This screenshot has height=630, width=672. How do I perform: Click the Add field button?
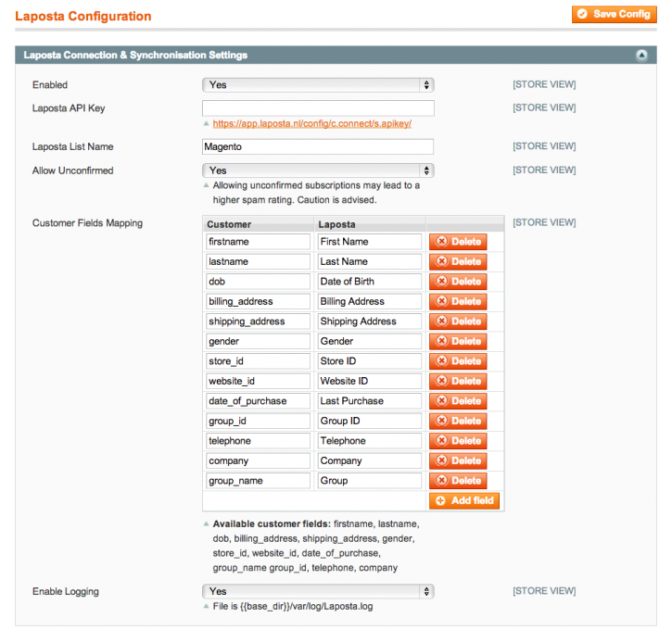click(464, 500)
